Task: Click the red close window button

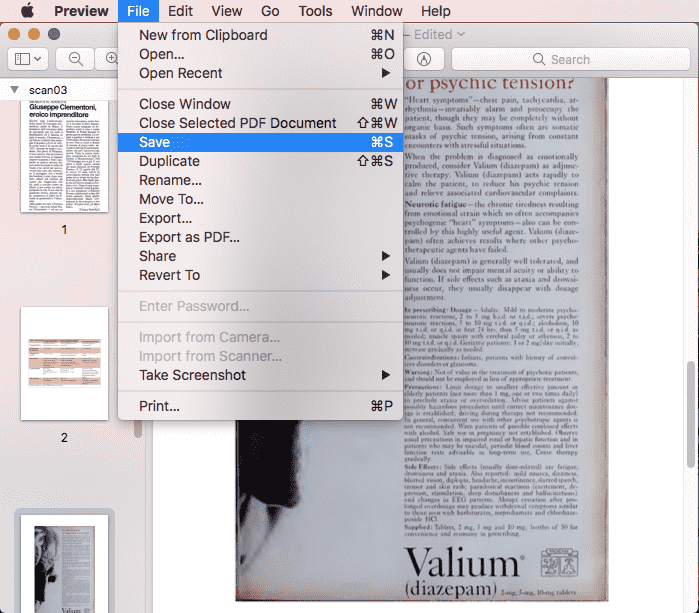Action: (14, 34)
